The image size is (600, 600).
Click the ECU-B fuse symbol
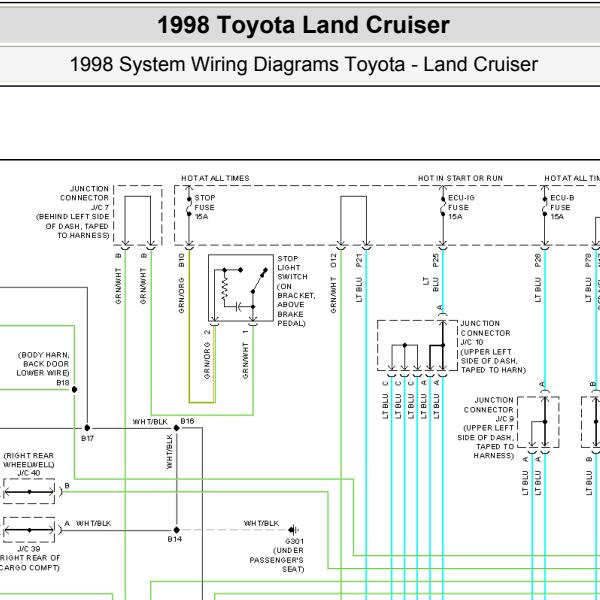(545, 207)
